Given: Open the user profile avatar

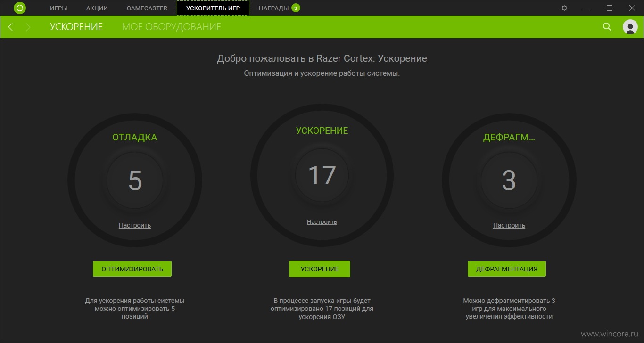Looking at the screenshot, I should 630,27.
